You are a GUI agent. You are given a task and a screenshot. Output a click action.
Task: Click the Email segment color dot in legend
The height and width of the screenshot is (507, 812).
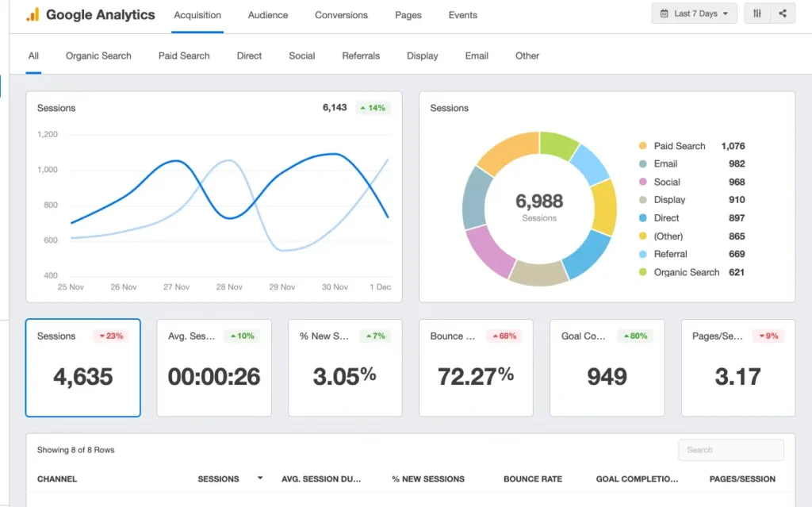[642, 164]
